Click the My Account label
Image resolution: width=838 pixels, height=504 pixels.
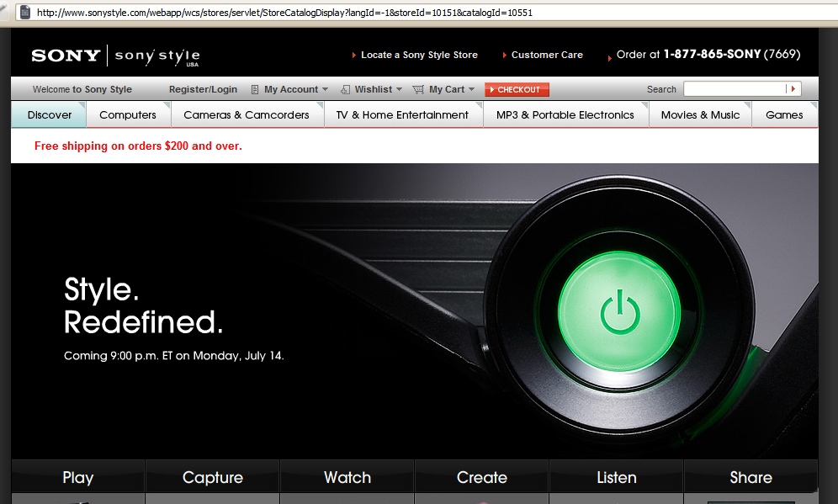point(291,90)
